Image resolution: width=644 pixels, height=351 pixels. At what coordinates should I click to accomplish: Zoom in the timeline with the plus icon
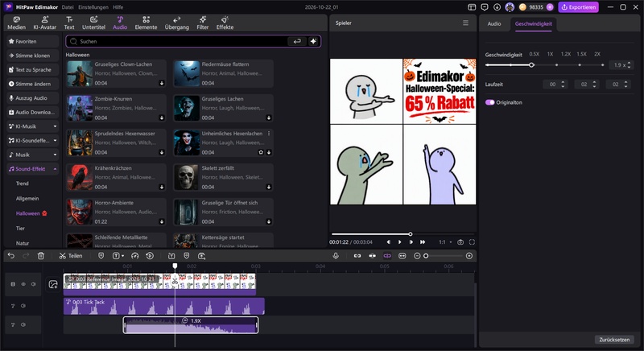click(x=469, y=256)
